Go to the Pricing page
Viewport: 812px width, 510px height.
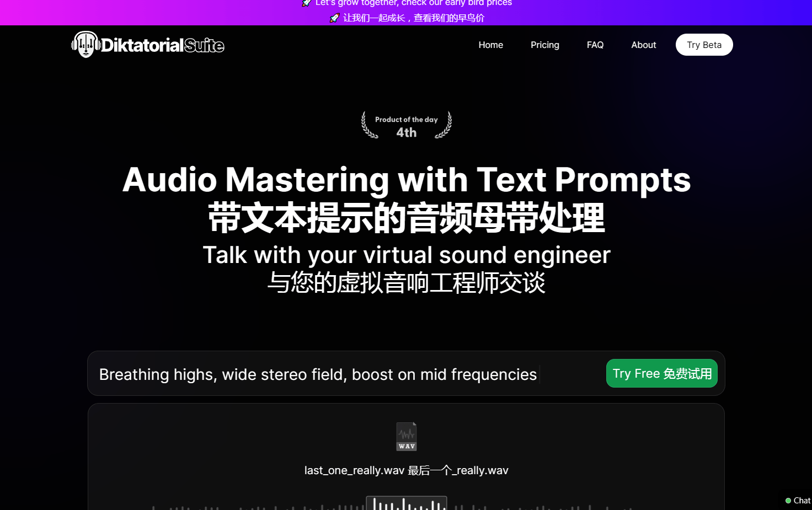tap(544, 45)
